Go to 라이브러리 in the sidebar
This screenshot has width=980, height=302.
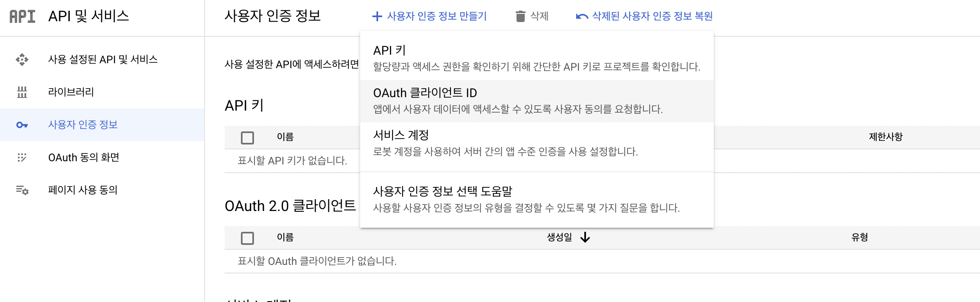pyautogui.click(x=102, y=92)
